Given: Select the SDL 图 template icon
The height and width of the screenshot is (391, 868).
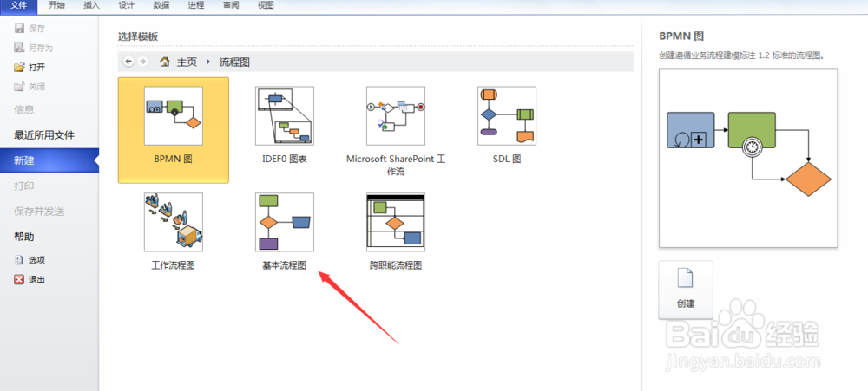Looking at the screenshot, I should click(507, 115).
